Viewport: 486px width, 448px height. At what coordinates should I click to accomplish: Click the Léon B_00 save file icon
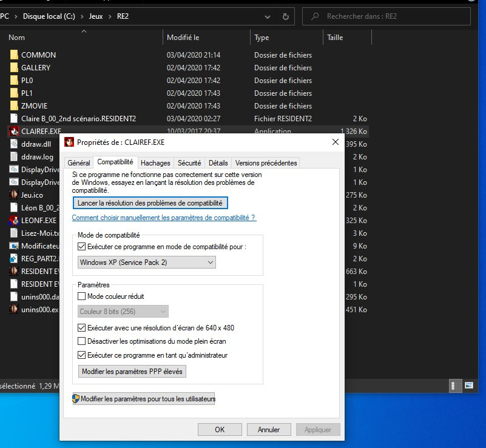click(14, 207)
